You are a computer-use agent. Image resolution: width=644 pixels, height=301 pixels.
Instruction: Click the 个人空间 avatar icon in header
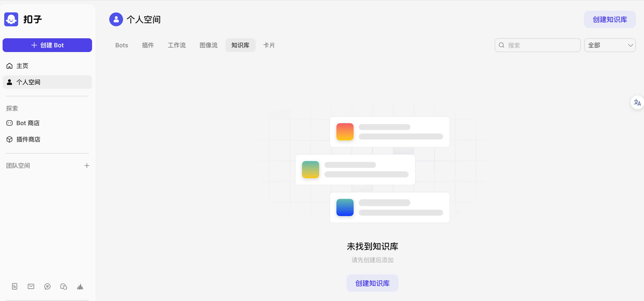pos(116,19)
